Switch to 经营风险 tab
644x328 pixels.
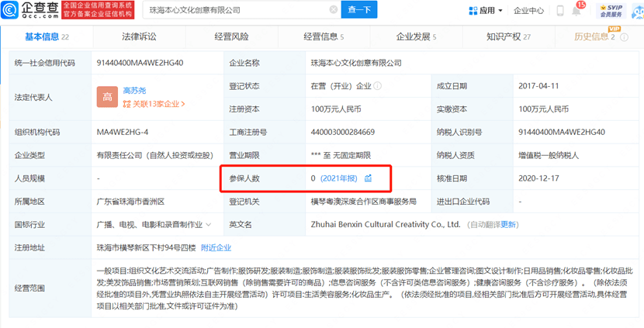(232, 37)
